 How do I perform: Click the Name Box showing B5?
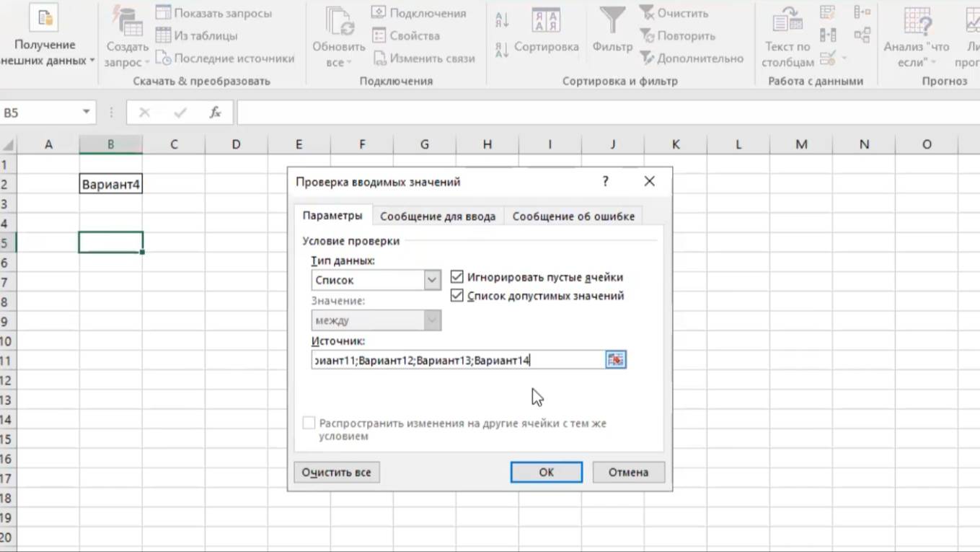(x=40, y=113)
